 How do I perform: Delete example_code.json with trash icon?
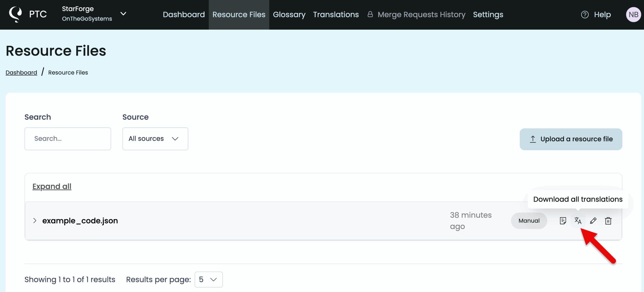point(608,221)
